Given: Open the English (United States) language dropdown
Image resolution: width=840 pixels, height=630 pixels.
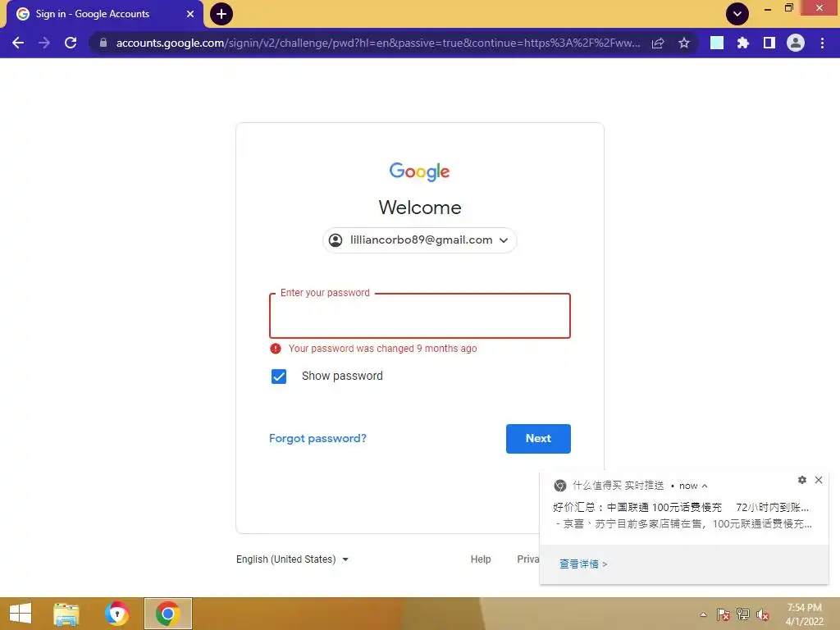Looking at the screenshot, I should (293, 559).
